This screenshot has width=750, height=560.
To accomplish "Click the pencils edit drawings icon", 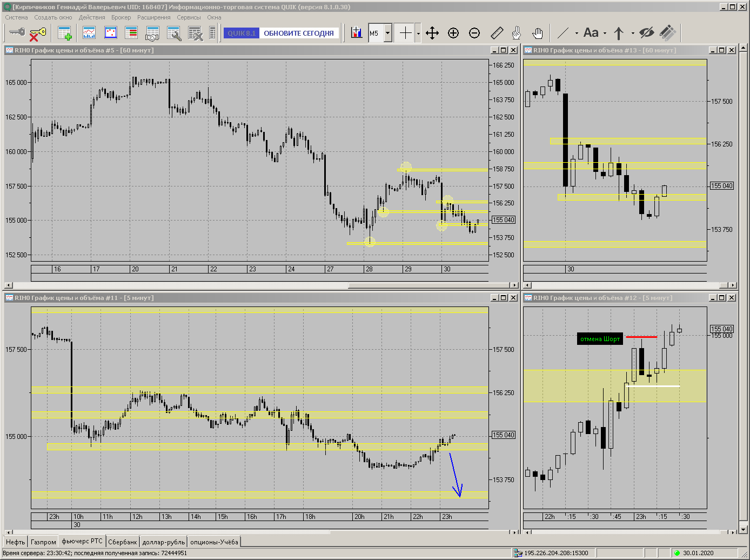I will 668,33.
